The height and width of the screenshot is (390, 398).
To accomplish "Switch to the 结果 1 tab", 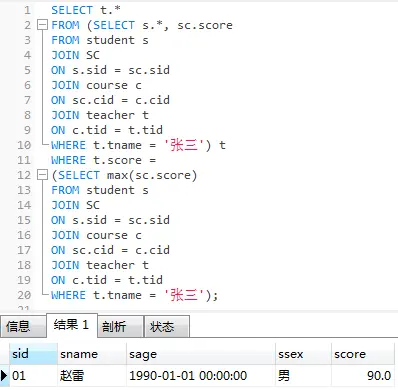I will click(x=72, y=325).
